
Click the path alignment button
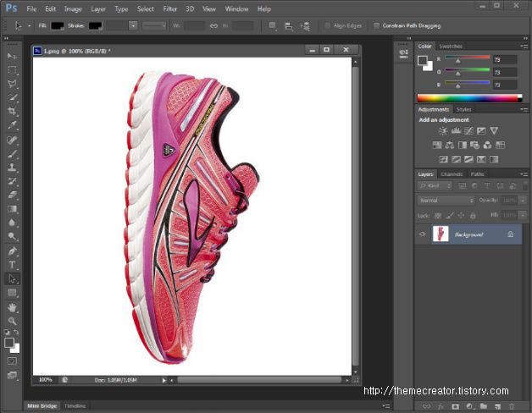289,25
